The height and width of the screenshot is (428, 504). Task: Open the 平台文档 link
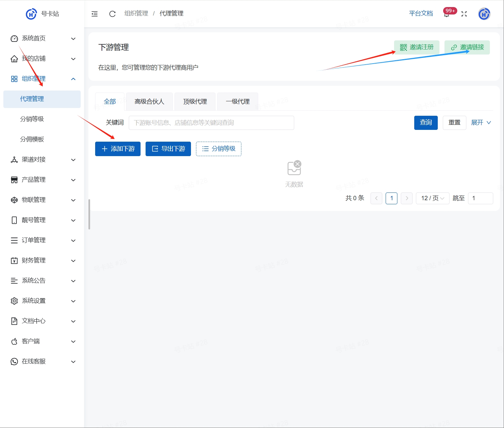[421, 13]
